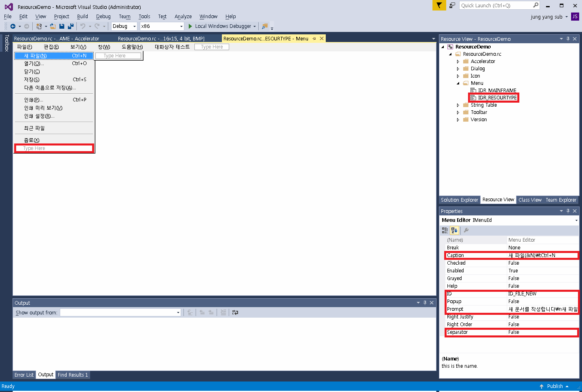The width and height of the screenshot is (582, 392).
Task: Click the 편집(E) item in menu editor
Action: 51,47
